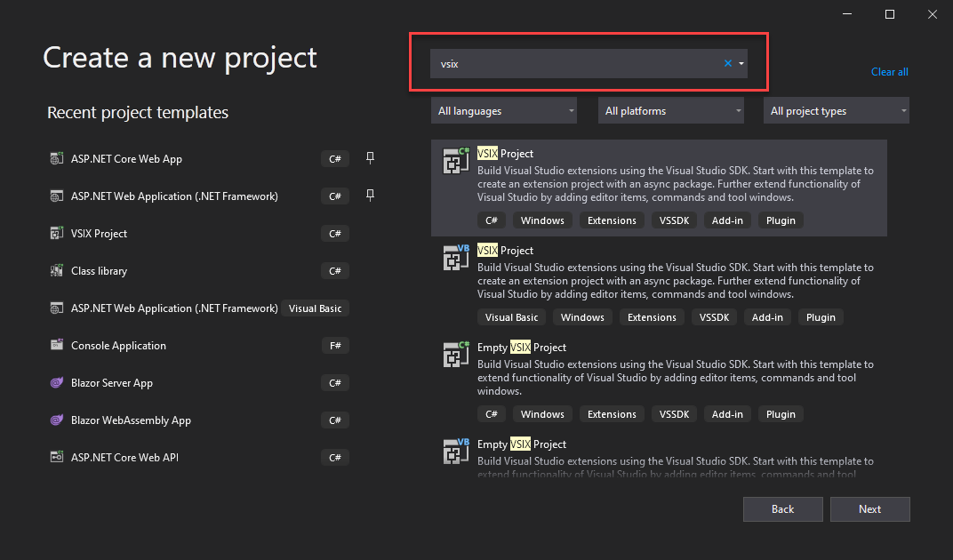Select the C# Empty VSIX Project title
This screenshot has height=560, width=953.
coord(522,348)
